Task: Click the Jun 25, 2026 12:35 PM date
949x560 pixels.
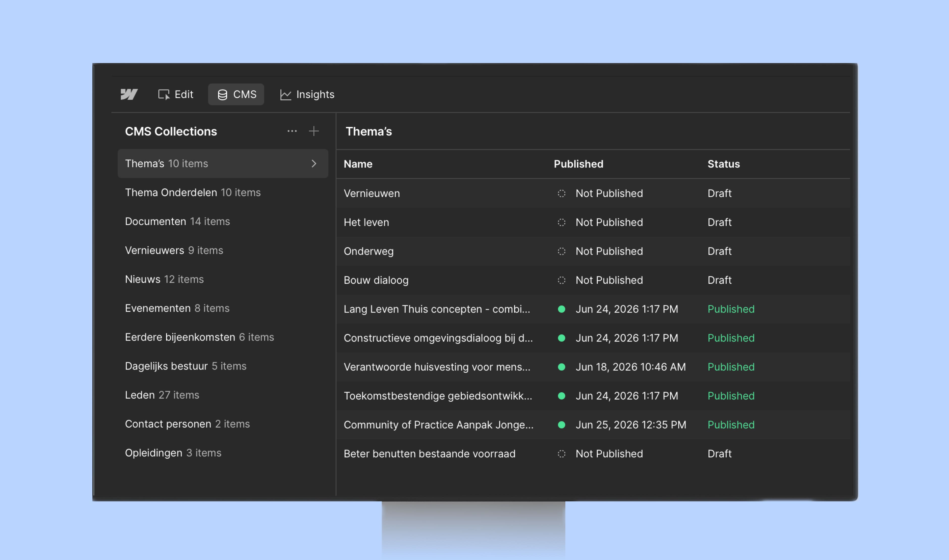Action: 631,425
